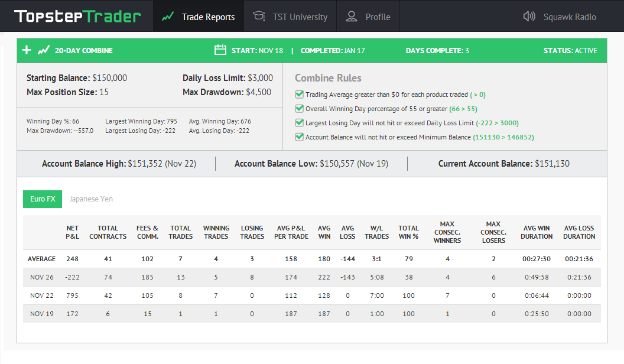Screen dimensions: 624x364
Task: Click the Winning Day %: 66 stat
Action: pyautogui.click(x=53, y=121)
